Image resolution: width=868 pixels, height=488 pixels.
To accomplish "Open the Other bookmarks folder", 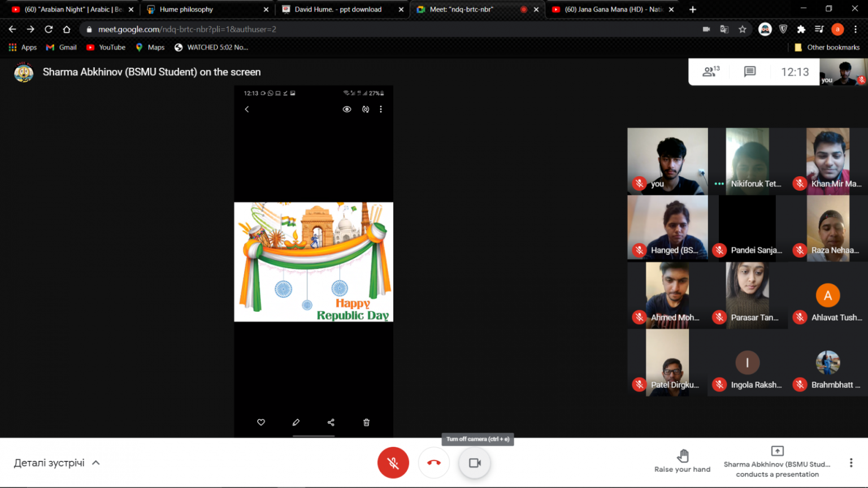I will click(x=827, y=47).
